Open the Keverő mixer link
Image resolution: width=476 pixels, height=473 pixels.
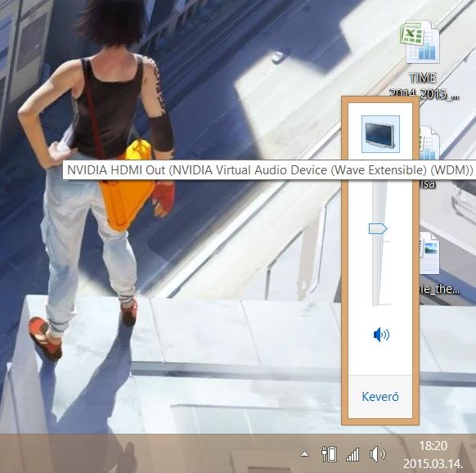[x=380, y=396]
